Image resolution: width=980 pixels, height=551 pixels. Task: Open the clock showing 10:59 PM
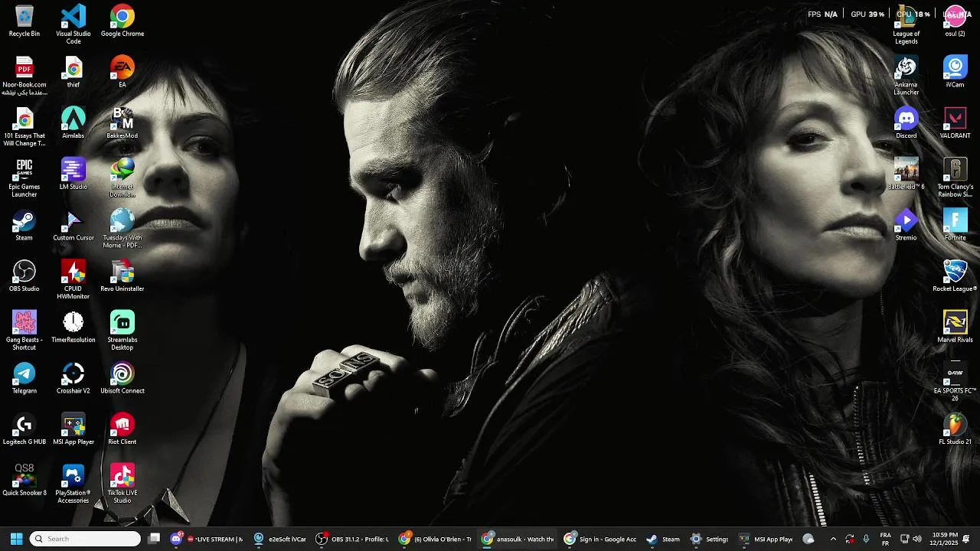tap(945, 539)
